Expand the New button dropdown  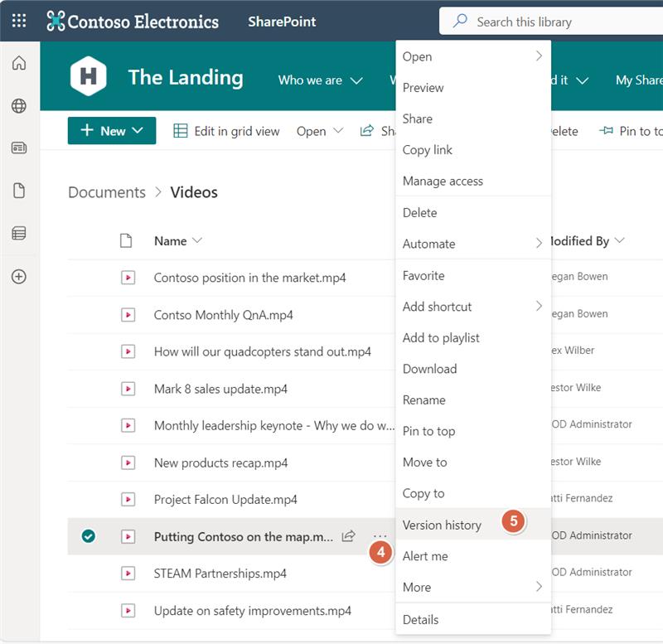(x=138, y=130)
